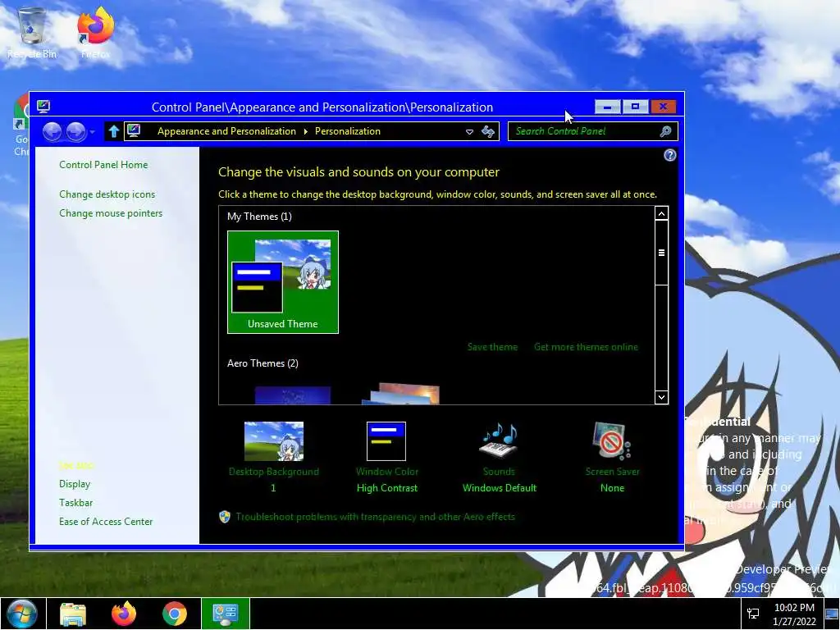This screenshot has width=840, height=630.
Task: Click the network tray icon
Action: (x=753, y=614)
